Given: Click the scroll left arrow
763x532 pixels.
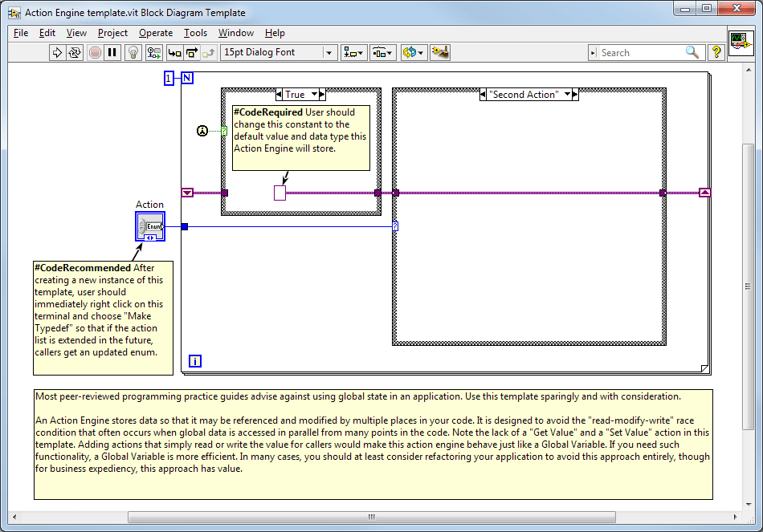Looking at the screenshot, I should click(14, 517).
